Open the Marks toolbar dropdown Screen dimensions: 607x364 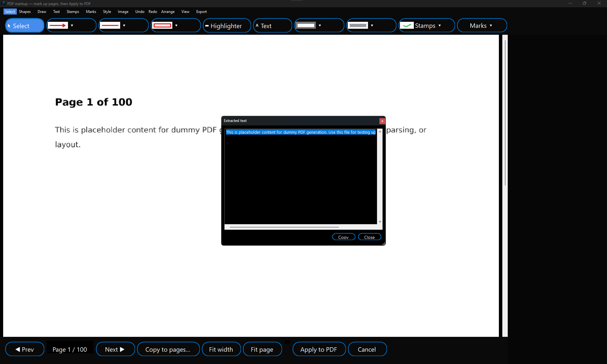coord(481,26)
